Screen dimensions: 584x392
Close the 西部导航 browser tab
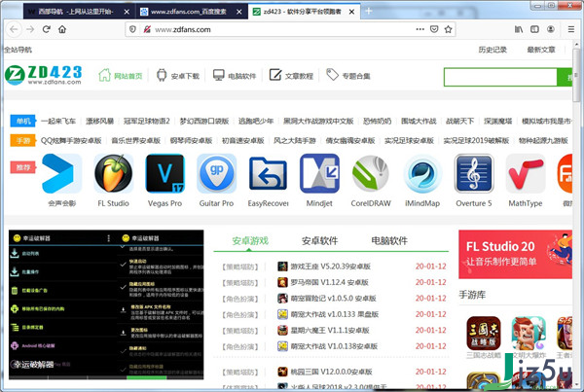point(127,12)
